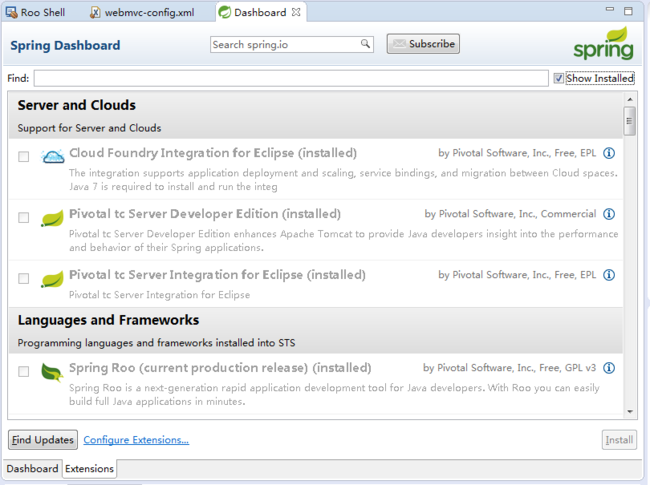The width and height of the screenshot is (650, 485).
Task: Tick the Spring Roo extension checkbox
Action: pos(24,371)
